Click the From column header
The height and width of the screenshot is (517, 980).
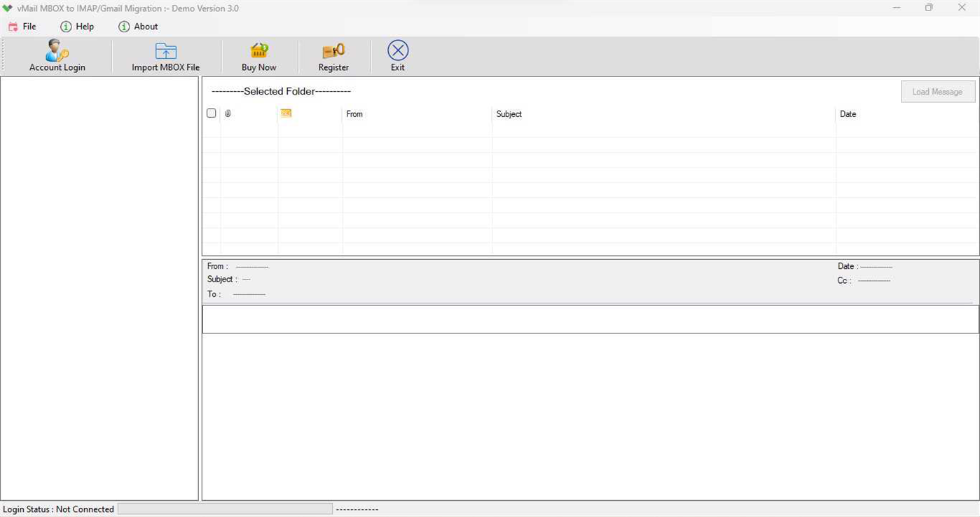pos(354,113)
